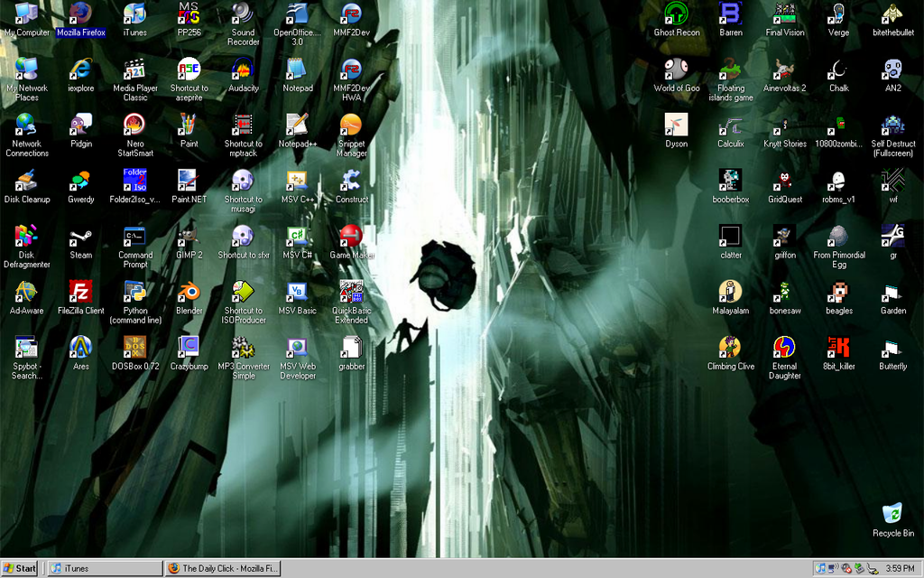Click the Python (command line) icon
The height and width of the screenshot is (578, 924).
135,292
